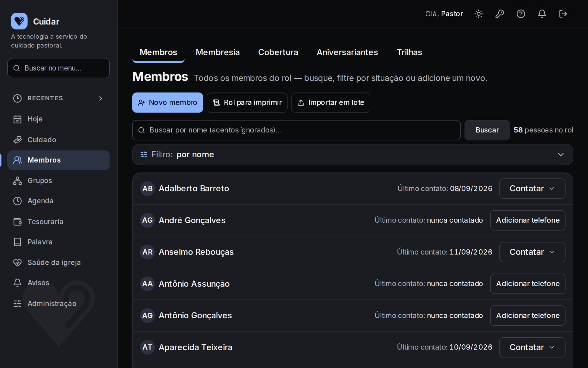Click the Avisos bell icon in sidebar
588x368 pixels.
[17, 283]
